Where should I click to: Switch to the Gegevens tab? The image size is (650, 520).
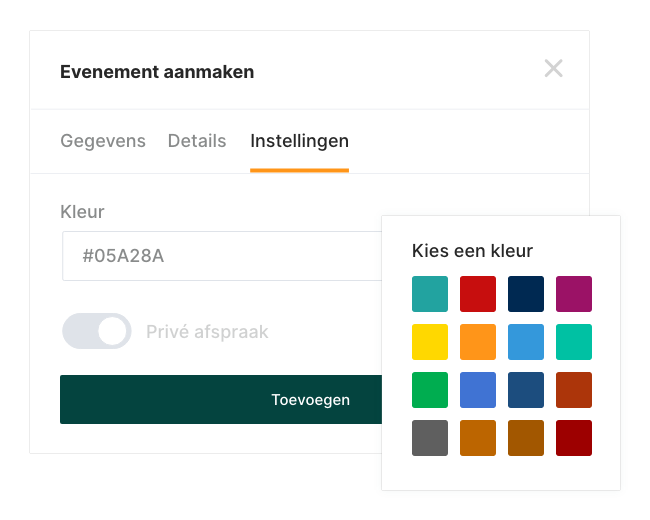click(x=103, y=141)
